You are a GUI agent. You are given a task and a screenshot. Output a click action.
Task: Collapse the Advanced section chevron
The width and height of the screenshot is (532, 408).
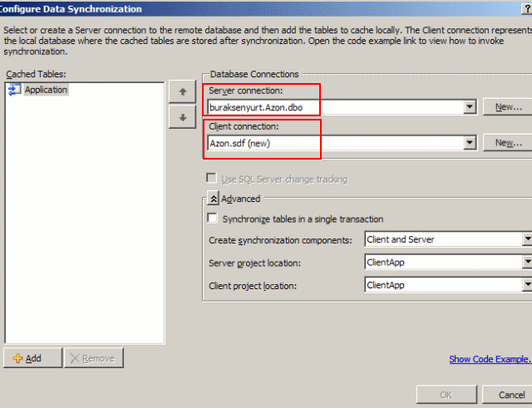pos(213,199)
